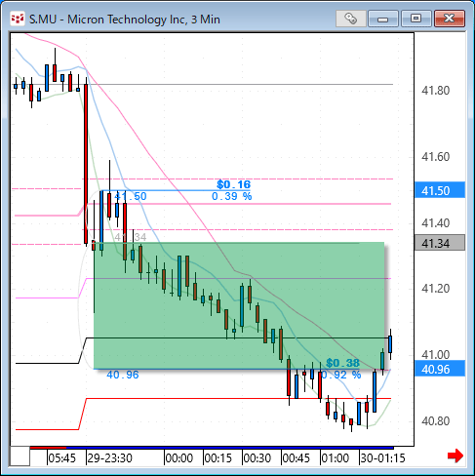
Task: Click the 0.92 % label
Action: coord(341,375)
